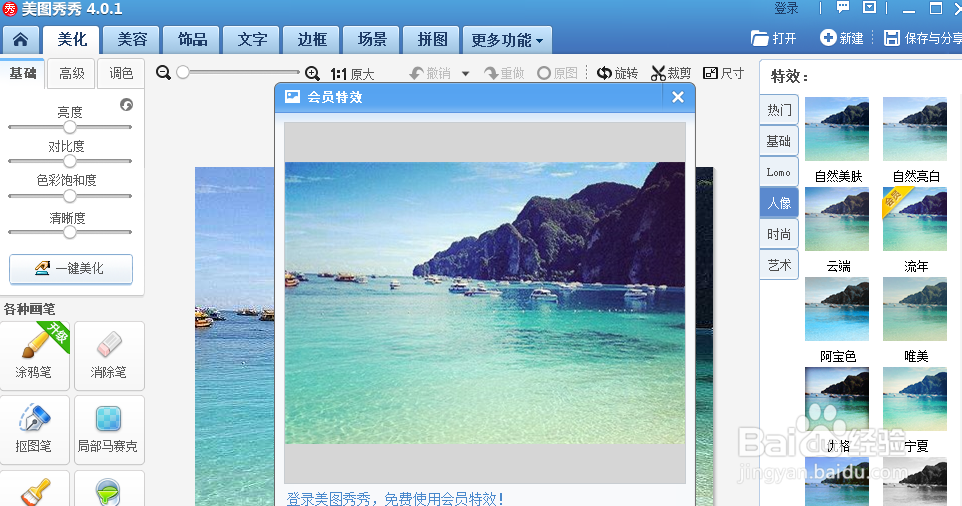The width and height of the screenshot is (962, 506).
Task: Click the preview image in 会员特效 dialog
Action: 485,303
